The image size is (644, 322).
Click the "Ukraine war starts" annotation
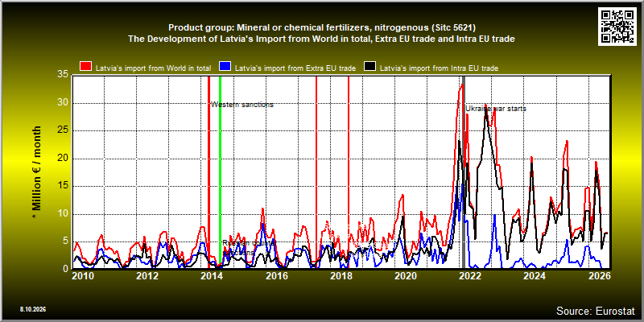click(496, 109)
